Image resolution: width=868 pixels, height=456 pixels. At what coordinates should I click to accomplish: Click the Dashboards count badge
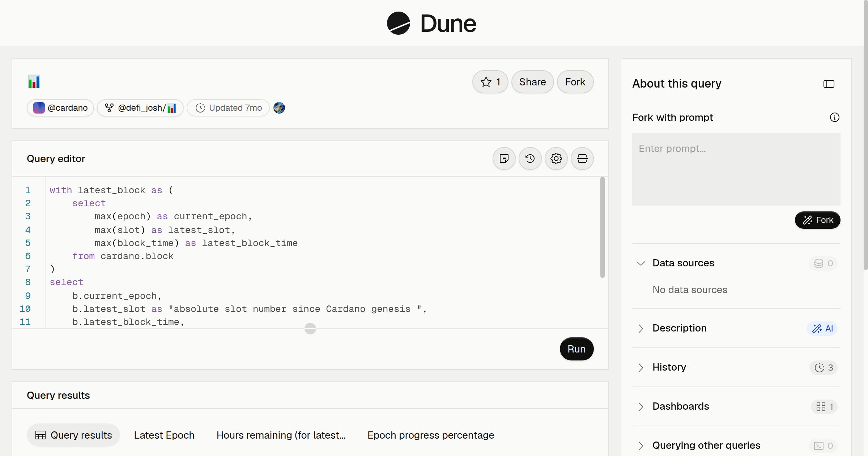click(x=824, y=407)
